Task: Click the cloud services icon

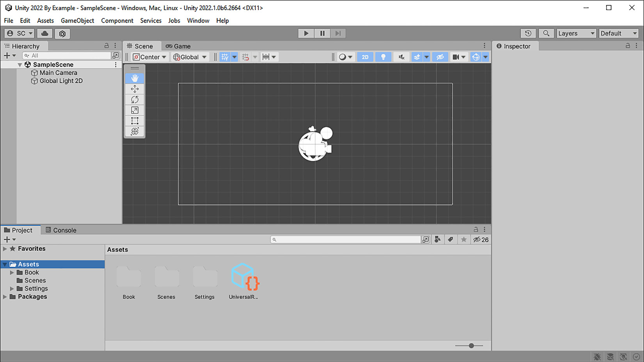Action: click(x=45, y=34)
